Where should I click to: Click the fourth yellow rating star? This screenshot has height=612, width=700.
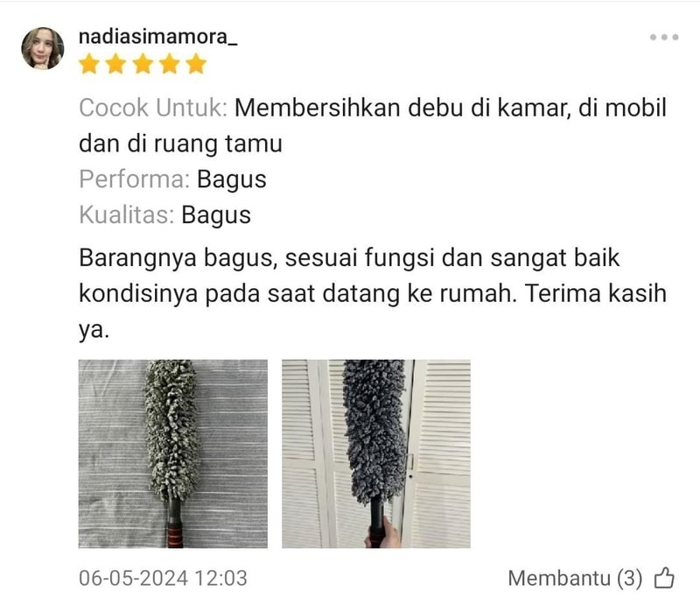(x=170, y=64)
